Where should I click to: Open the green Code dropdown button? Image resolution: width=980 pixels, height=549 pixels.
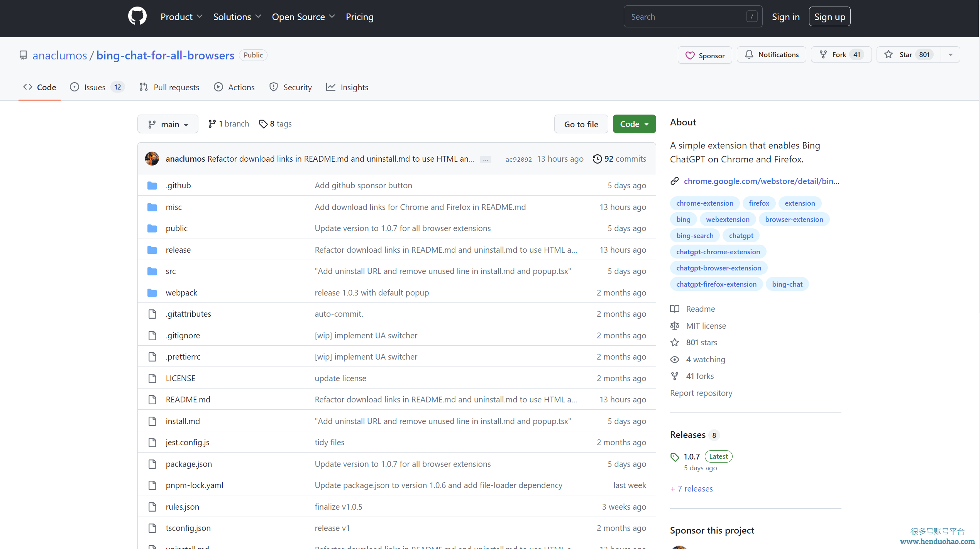[634, 124]
